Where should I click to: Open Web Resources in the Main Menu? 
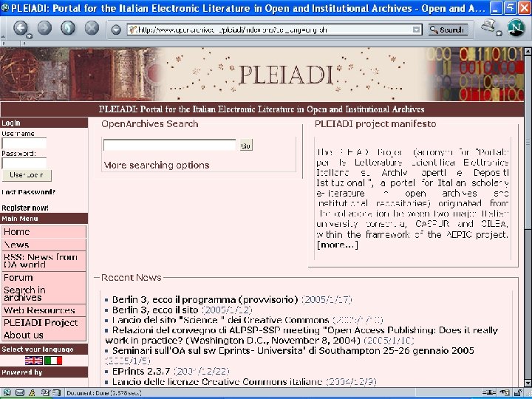(44, 310)
